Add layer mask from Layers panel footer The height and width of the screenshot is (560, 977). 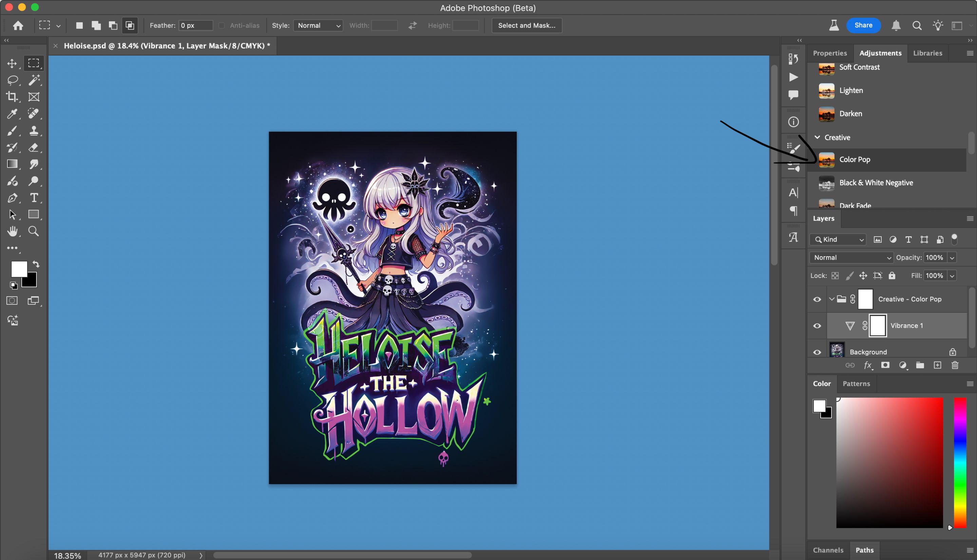pyautogui.click(x=885, y=365)
